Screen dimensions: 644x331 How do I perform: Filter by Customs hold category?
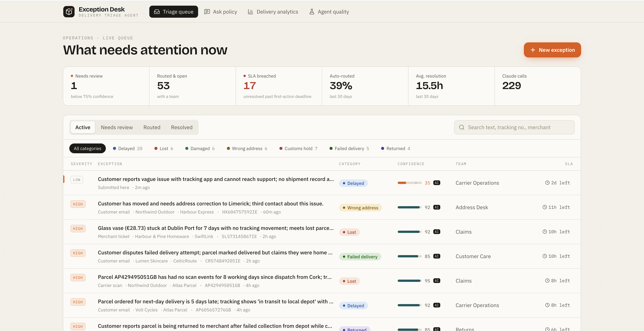(298, 149)
